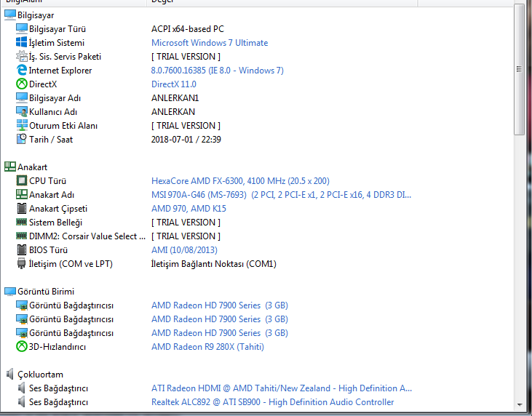Click the 3D-Hızlandırıcı icon
532x416 pixels.
point(22,346)
